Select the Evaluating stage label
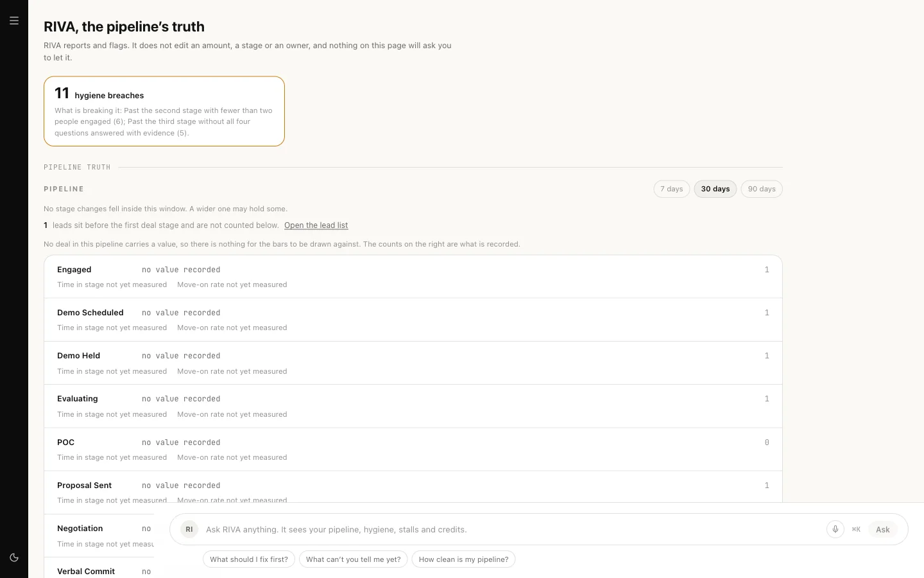Screen dimensions: 924x578 pyautogui.click(x=78, y=399)
